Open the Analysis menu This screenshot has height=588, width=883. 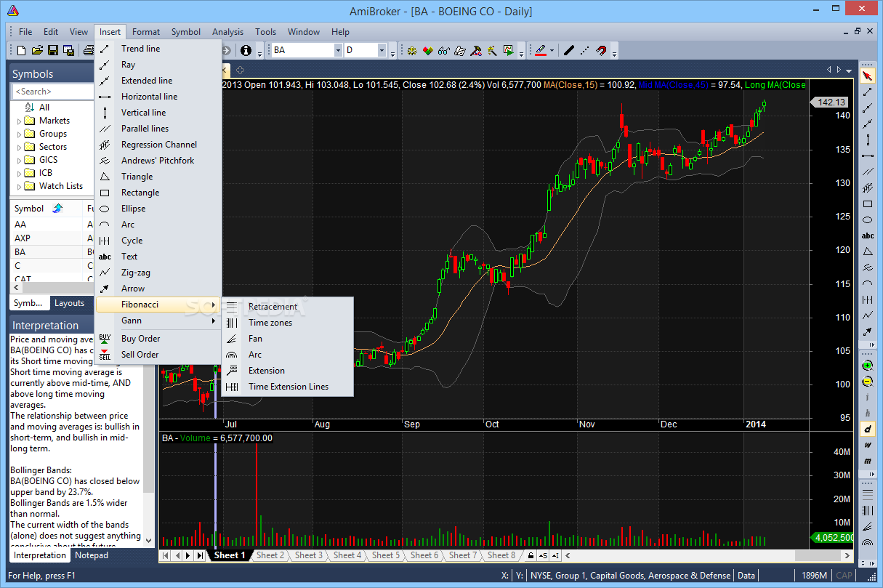click(227, 32)
